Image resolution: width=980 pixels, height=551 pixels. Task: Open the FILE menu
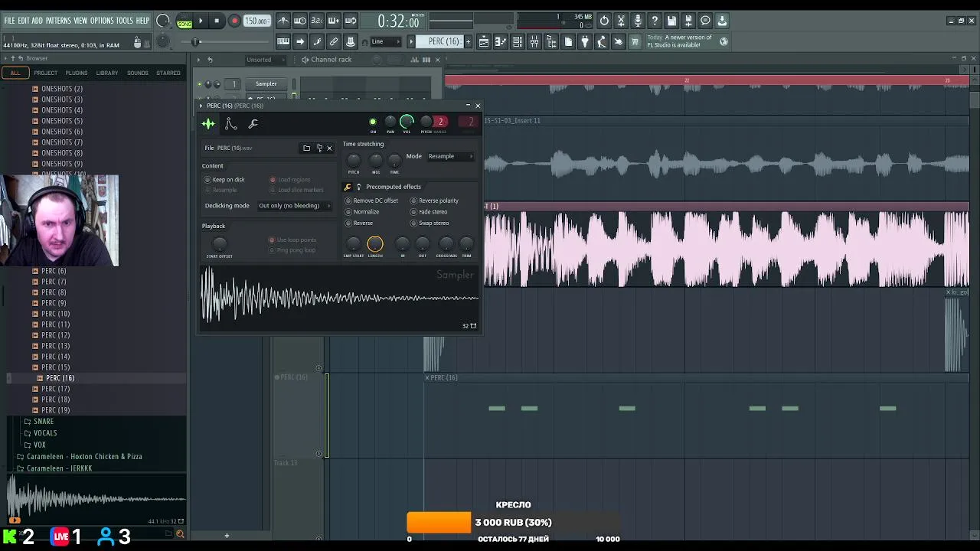coord(9,21)
